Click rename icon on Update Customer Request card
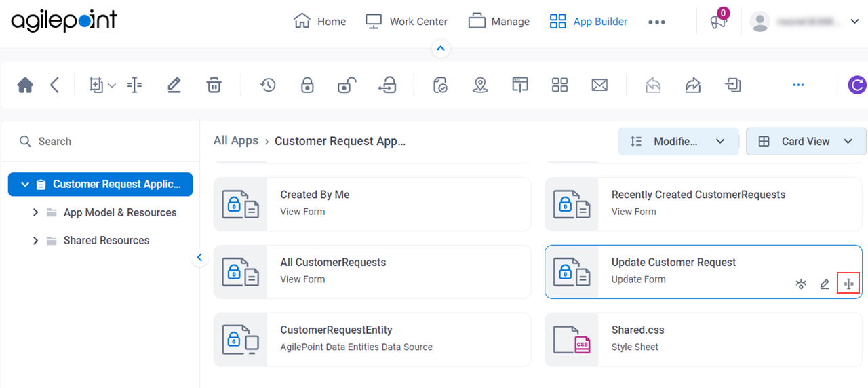The height and width of the screenshot is (388, 868). click(x=848, y=284)
